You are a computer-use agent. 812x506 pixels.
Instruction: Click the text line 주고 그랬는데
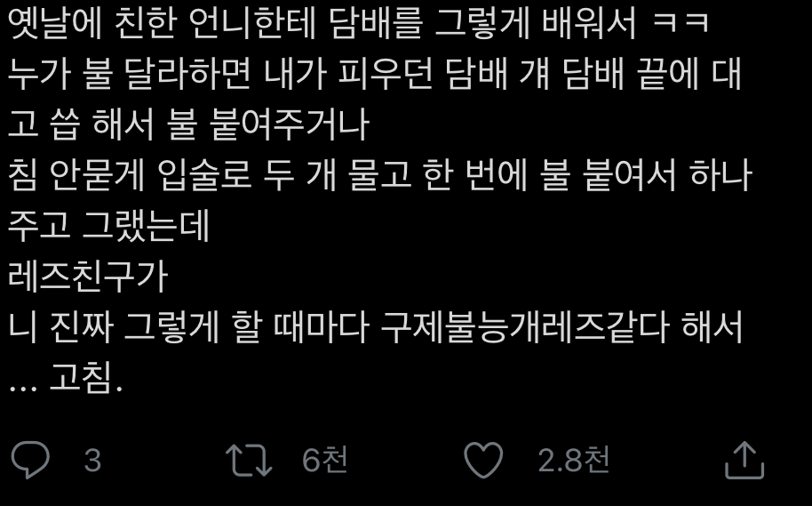[108, 227]
